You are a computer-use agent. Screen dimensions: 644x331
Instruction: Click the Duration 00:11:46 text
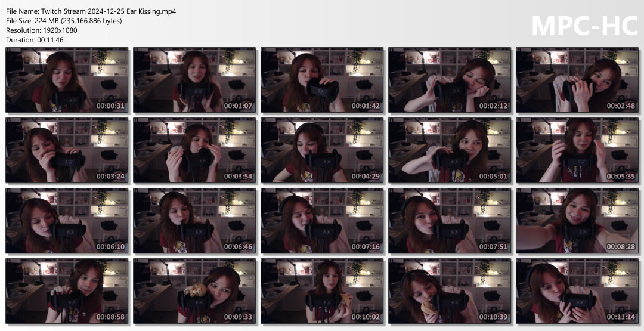click(35, 40)
